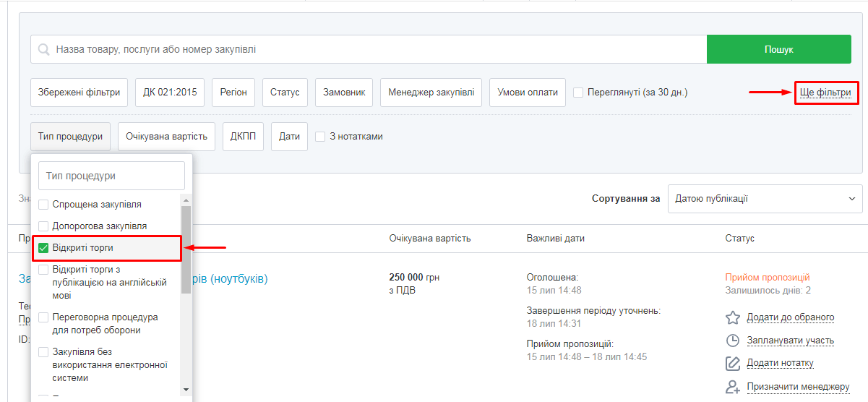The image size is (868, 402).
Task: Click the magnifier icon in search field
Action: 43,50
